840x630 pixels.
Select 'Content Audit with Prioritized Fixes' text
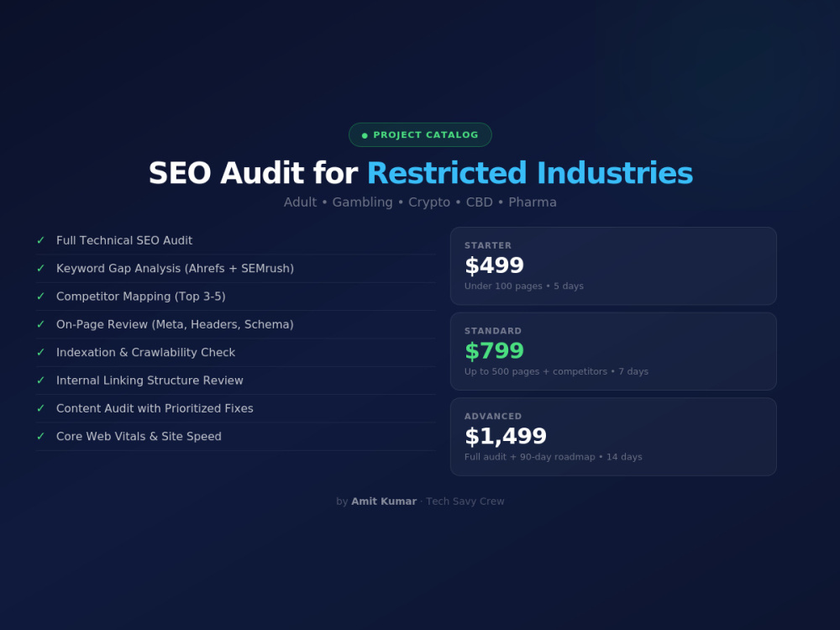(x=155, y=408)
